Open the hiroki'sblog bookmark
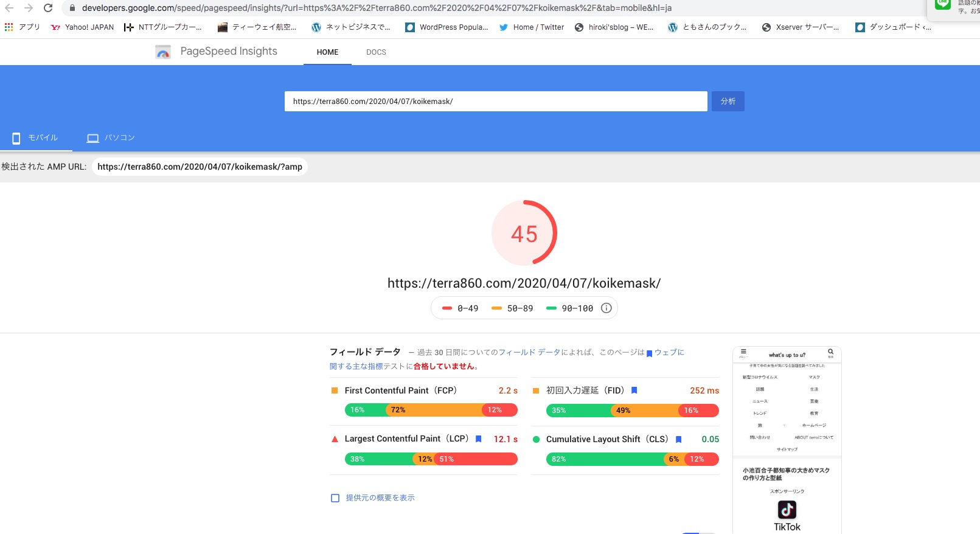The height and width of the screenshot is (534, 980). [x=614, y=27]
